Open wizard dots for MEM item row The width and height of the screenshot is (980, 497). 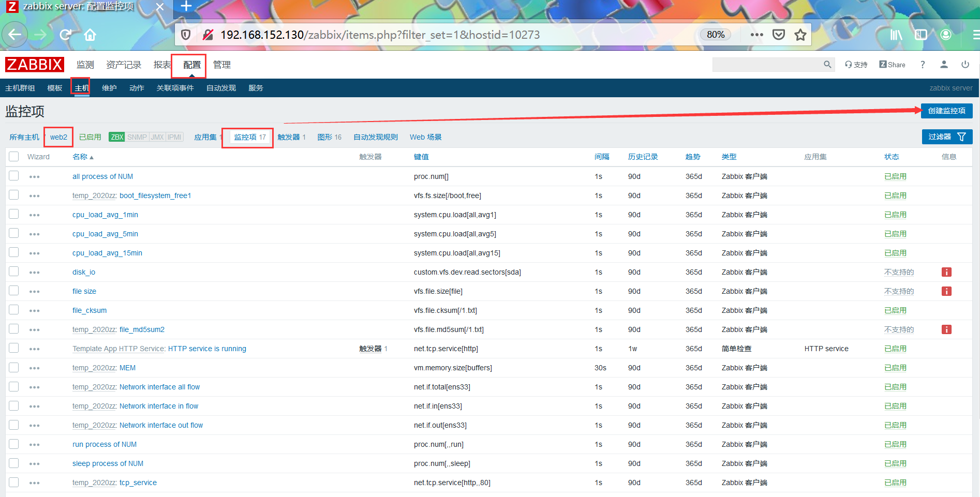[x=35, y=368]
